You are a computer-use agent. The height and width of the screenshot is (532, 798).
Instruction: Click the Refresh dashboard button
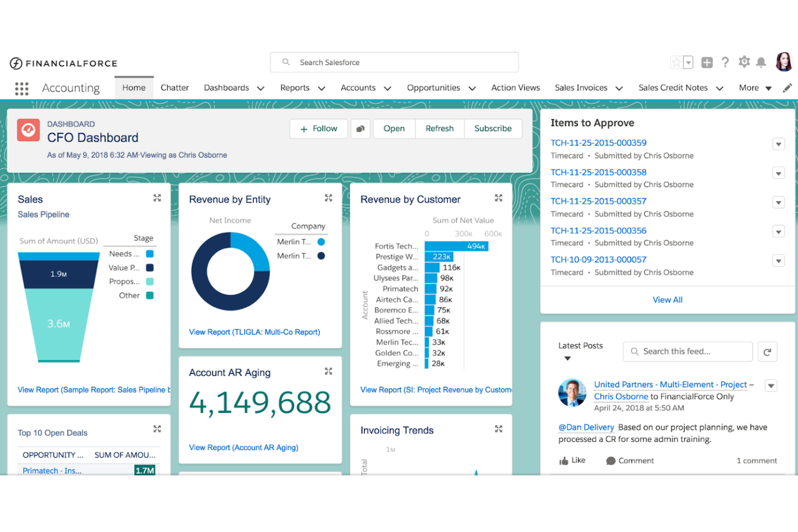point(439,128)
